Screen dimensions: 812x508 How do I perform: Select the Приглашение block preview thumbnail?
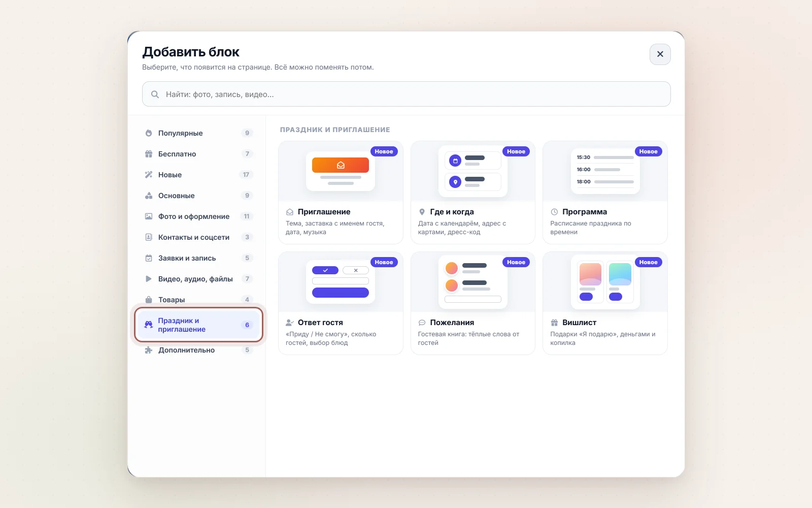click(x=341, y=172)
